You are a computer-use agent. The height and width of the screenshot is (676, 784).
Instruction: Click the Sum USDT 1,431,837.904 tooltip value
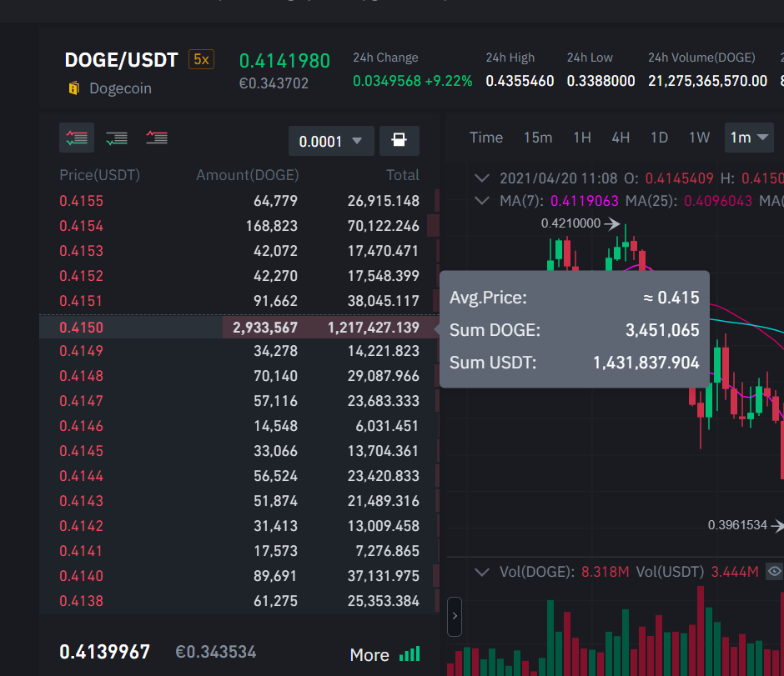646,363
